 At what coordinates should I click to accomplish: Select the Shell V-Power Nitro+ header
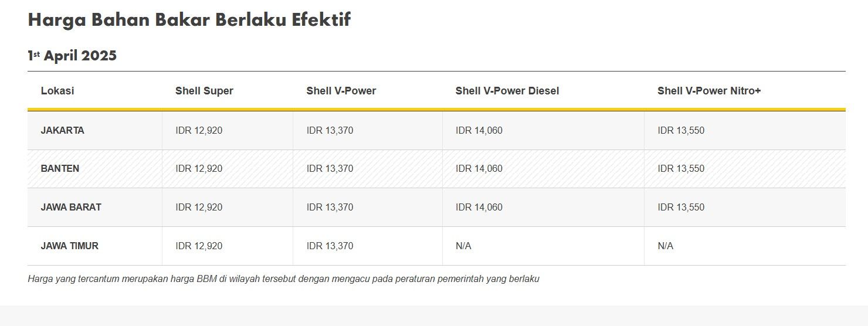709,91
